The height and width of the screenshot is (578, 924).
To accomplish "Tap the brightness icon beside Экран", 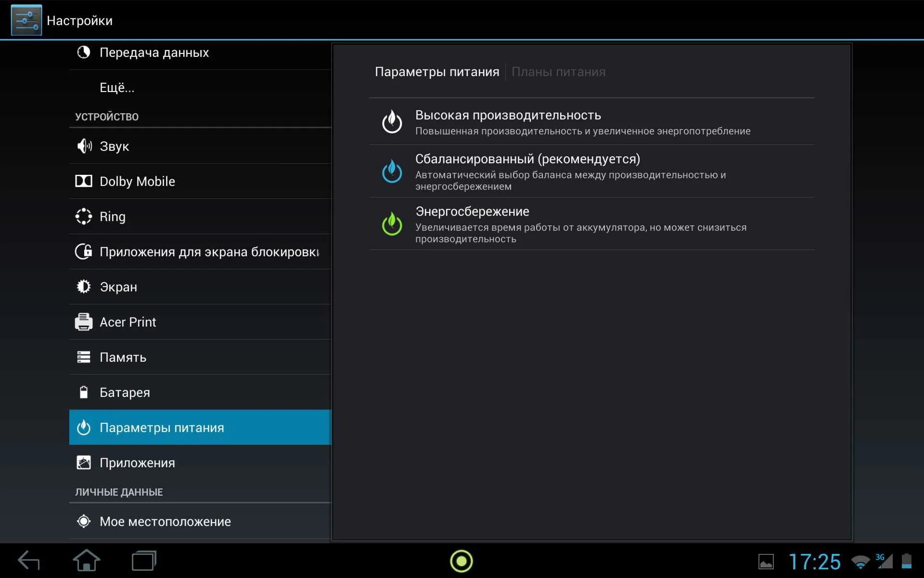I will click(x=84, y=287).
